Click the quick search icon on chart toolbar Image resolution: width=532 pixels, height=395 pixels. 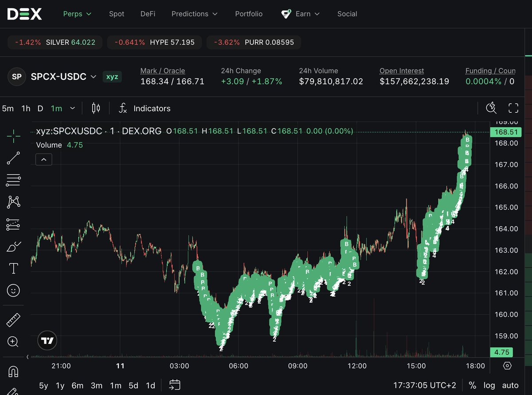pos(491,108)
